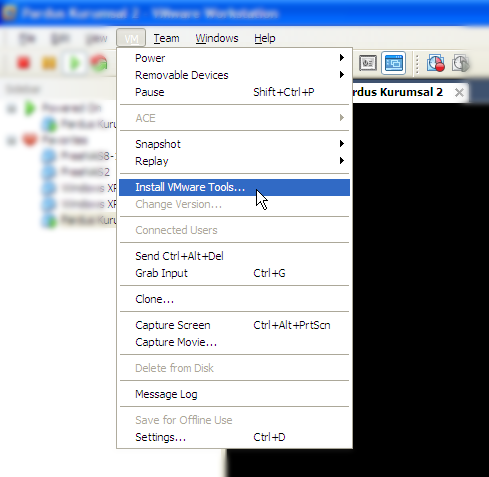The width and height of the screenshot is (489, 477).
Task: Close the Pardus Kurumsal 2 tab
Action: tap(459, 93)
